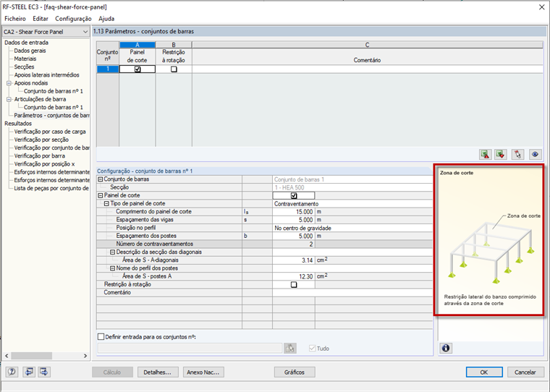Confirm with the OK button
Viewport: 550px width, 392px height.
484,372
